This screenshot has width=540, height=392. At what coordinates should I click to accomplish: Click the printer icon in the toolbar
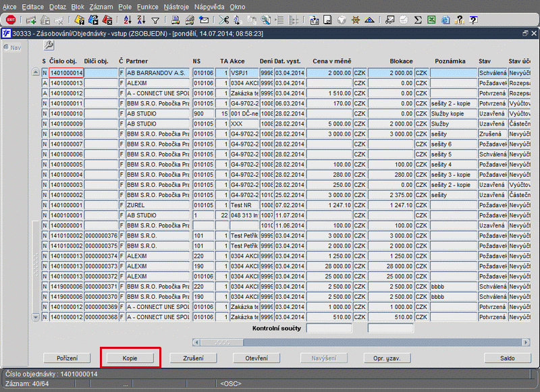pyautogui.click(x=175, y=20)
